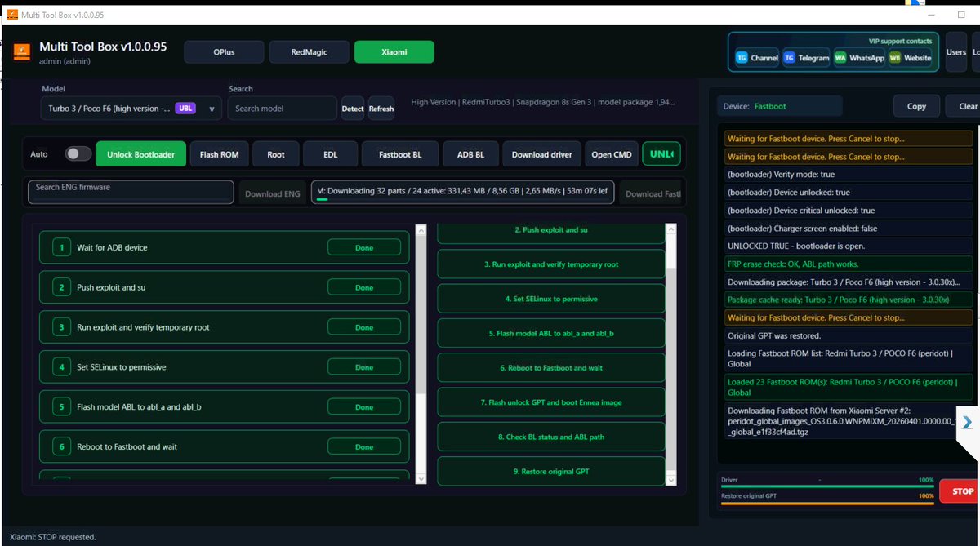Open the Website support contact

(911, 58)
